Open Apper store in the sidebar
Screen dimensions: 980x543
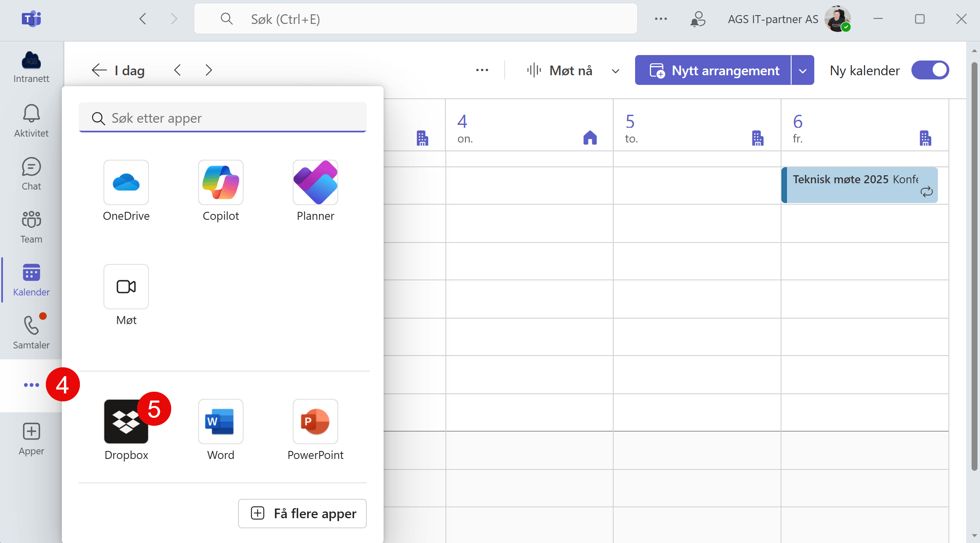pyautogui.click(x=31, y=439)
